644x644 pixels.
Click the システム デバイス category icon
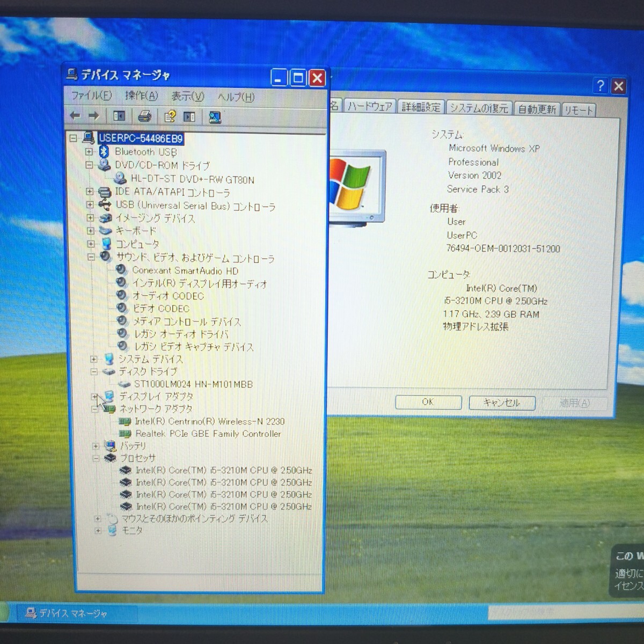tap(109, 358)
